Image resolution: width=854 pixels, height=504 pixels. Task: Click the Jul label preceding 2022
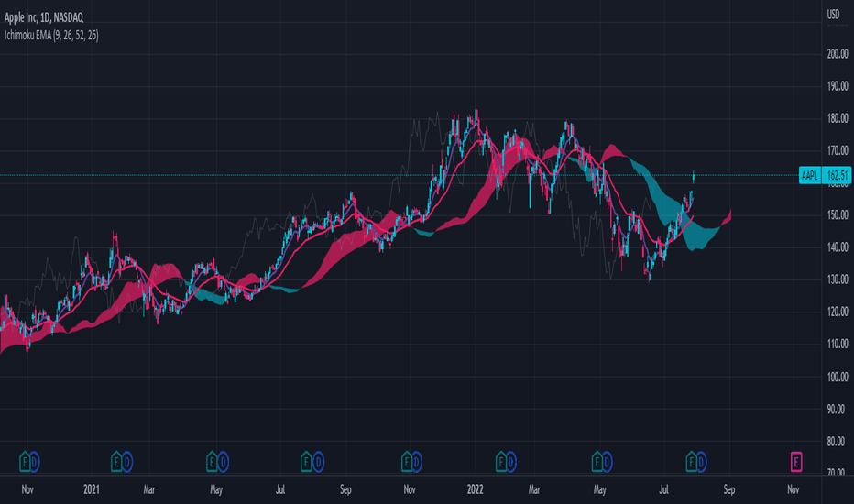pyautogui.click(x=280, y=489)
